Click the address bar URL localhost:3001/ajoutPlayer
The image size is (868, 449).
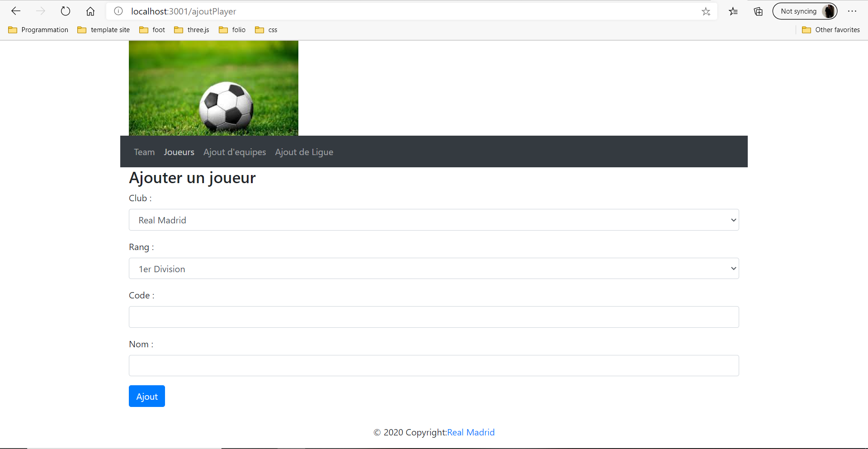[x=184, y=11]
